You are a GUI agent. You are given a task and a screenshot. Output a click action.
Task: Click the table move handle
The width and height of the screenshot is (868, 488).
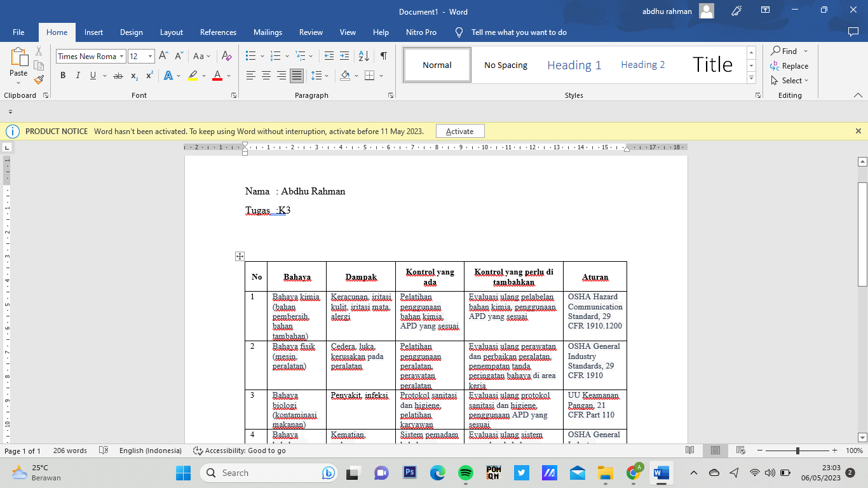coord(240,256)
